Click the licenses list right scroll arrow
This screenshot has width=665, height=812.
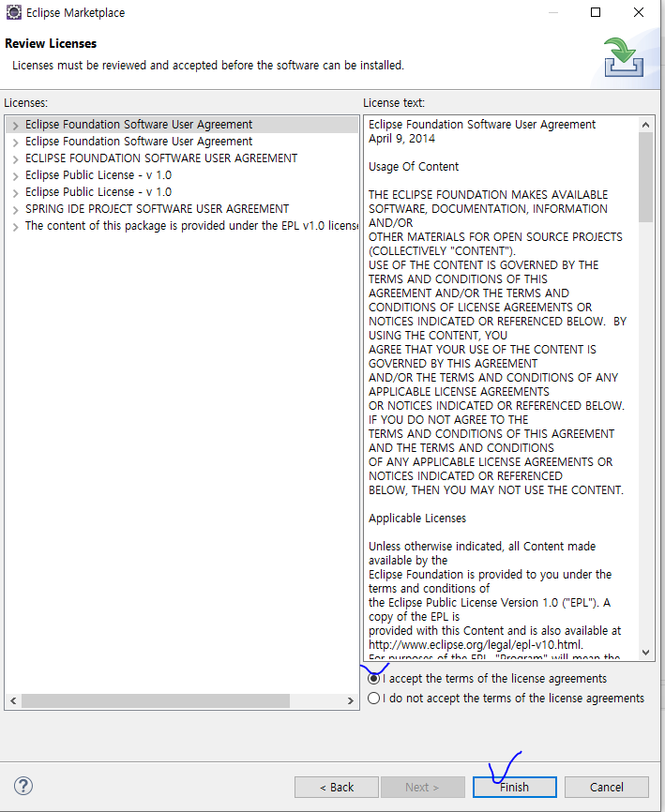(x=351, y=700)
